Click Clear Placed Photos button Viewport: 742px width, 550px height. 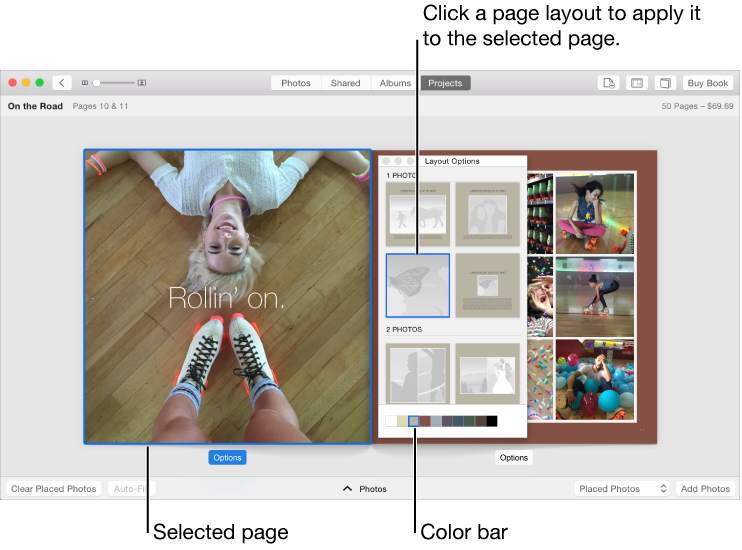(53, 488)
